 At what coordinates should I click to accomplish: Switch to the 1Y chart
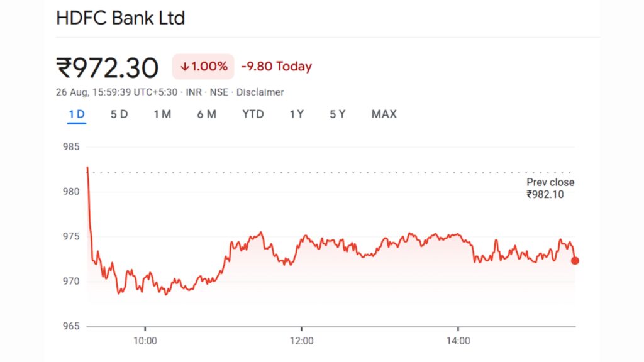click(x=296, y=114)
